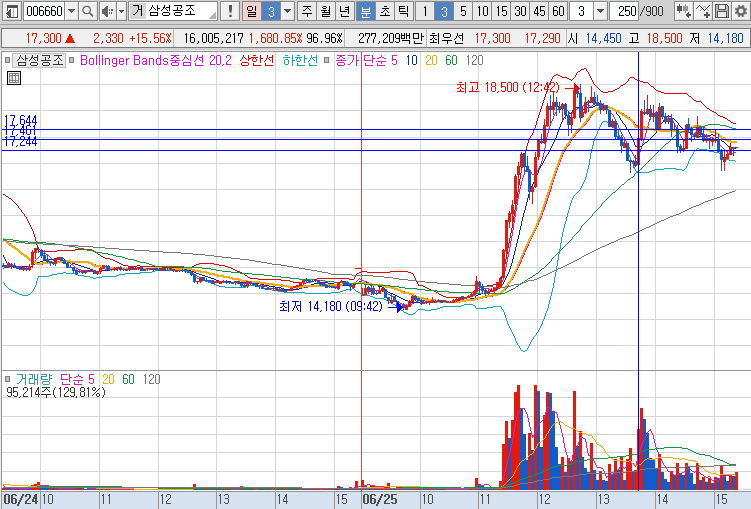Choose the 30-minute interval button
Image resolution: width=751 pixels, height=509 pixels.
pyautogui.click(x=521, y=11)
